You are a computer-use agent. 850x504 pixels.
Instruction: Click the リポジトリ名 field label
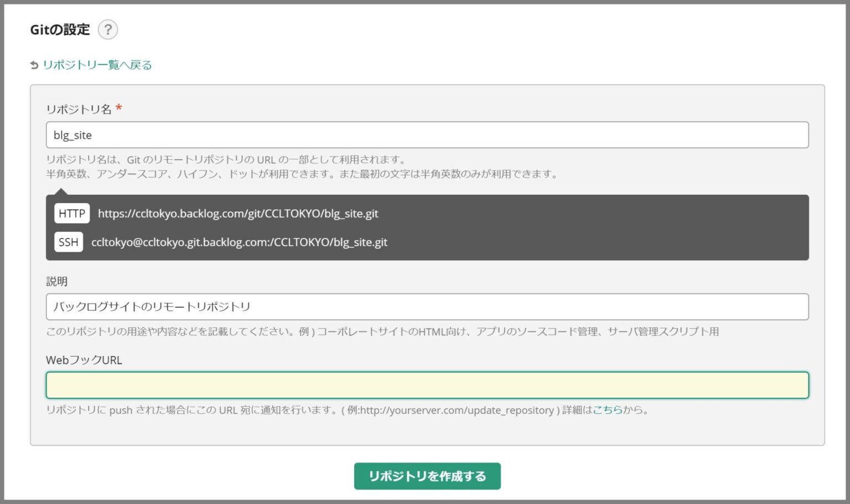[x=79, y=109]
